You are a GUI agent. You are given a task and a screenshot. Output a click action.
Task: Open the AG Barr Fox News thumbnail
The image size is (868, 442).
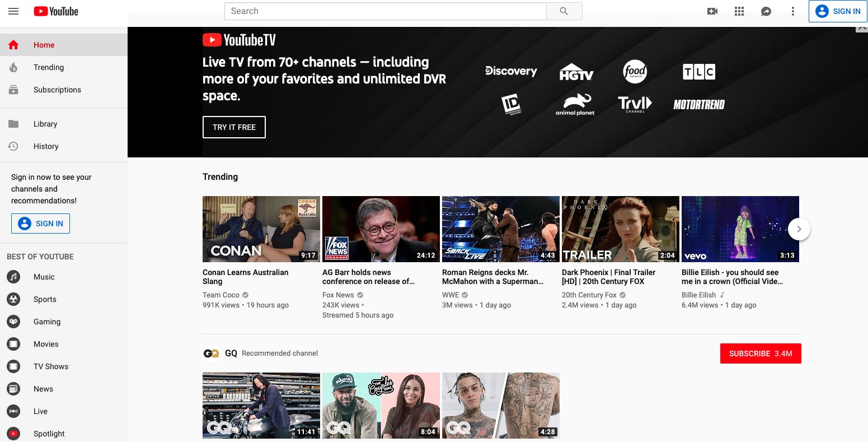pos(381,229)
